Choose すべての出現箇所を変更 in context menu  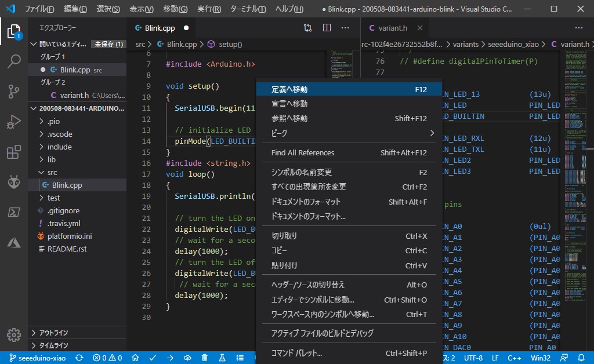point(349,187)
